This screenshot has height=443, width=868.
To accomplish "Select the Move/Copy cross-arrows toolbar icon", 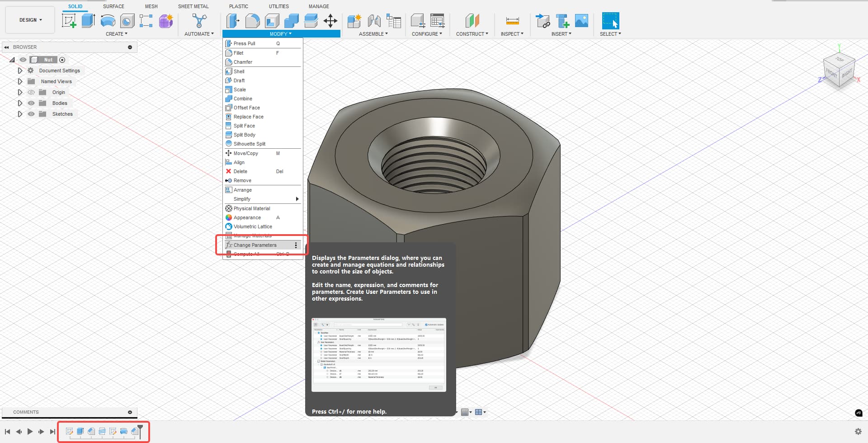I will tap(330, 21).
